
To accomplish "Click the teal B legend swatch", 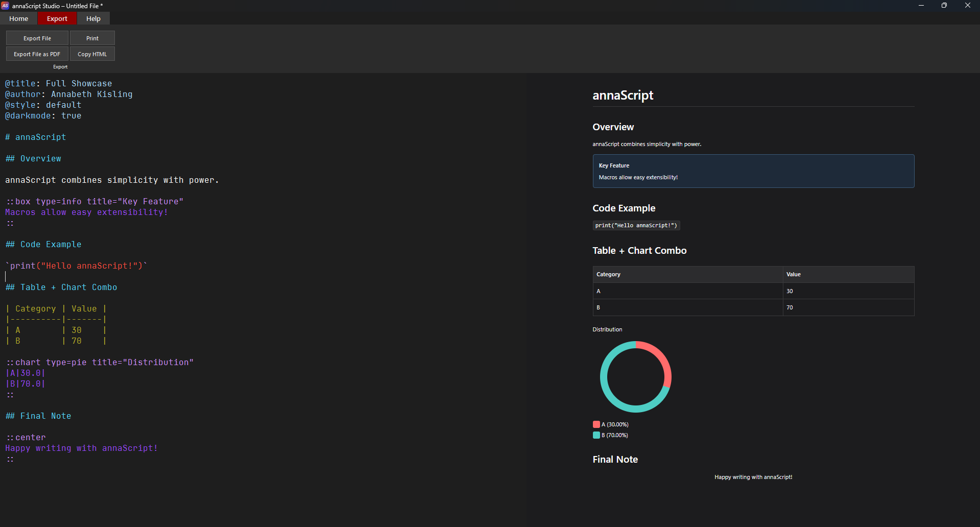I will (596, 435).
